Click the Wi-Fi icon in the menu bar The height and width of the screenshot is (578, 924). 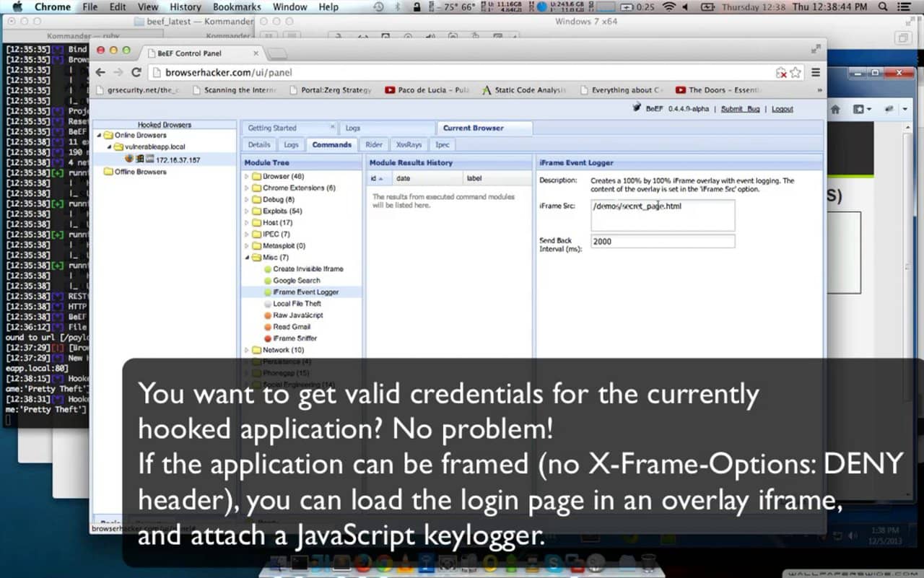(669, 6)
